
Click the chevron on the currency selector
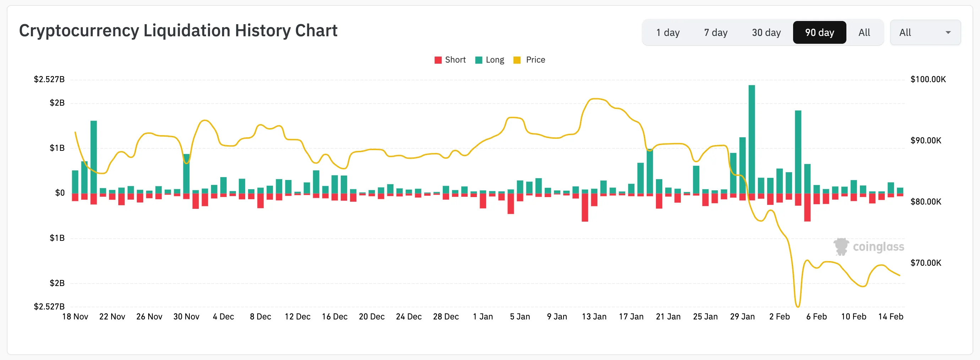[948, 32]
